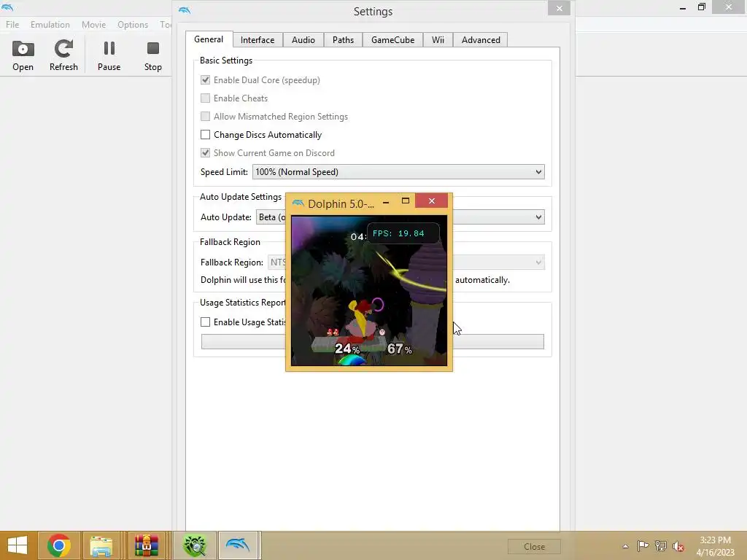Image resolution: width=747 pixels, height=560 pixels.
Task: Open the Windows Start button
Action: point(18,545)
